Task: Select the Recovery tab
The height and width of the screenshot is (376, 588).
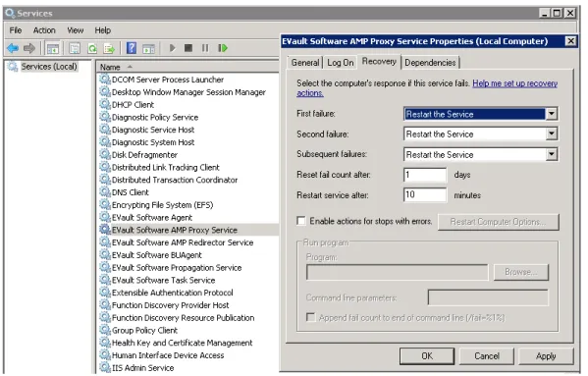Action: [379, 62]
